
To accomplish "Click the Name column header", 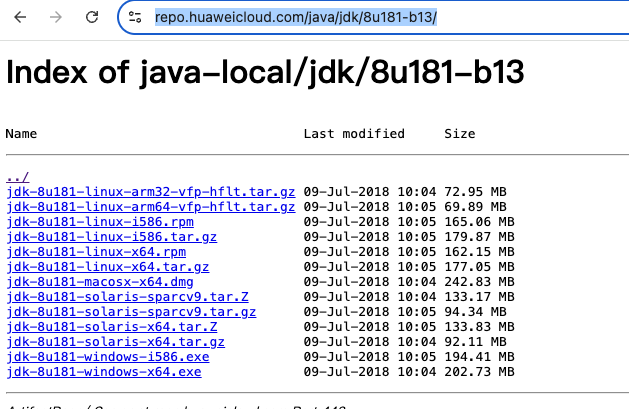I will click(21, 134).
